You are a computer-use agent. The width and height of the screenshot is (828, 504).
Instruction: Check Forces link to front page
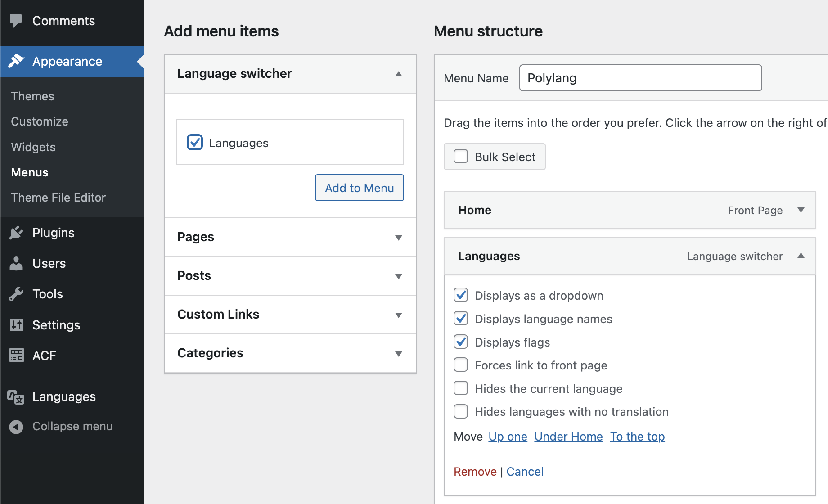point(461,364)
